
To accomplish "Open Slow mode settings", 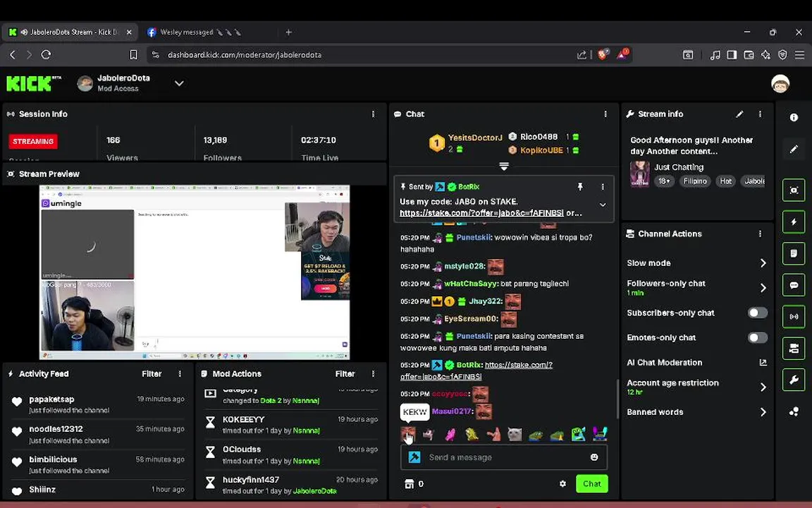I will click(696, 262).
